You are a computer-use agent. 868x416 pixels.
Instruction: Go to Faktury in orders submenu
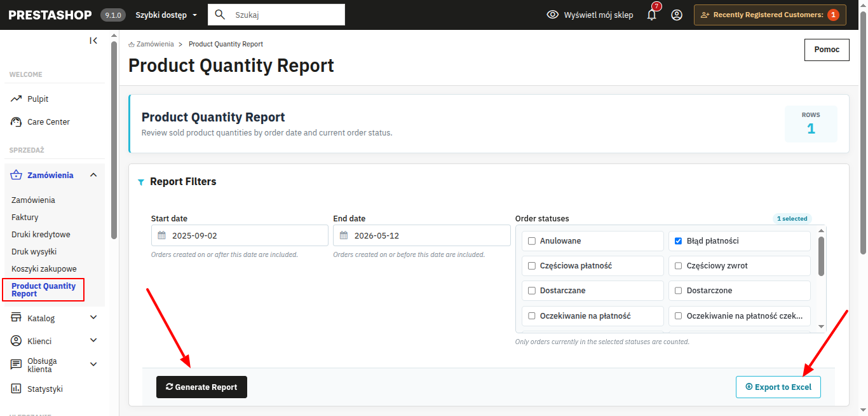(x=25, y=217)
